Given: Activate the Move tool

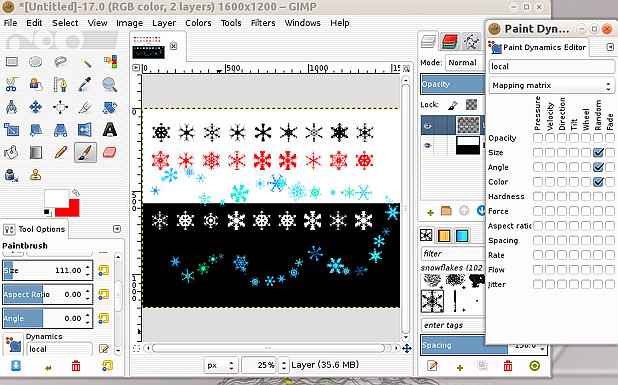Looking at the screenshot, I should 35,107.
